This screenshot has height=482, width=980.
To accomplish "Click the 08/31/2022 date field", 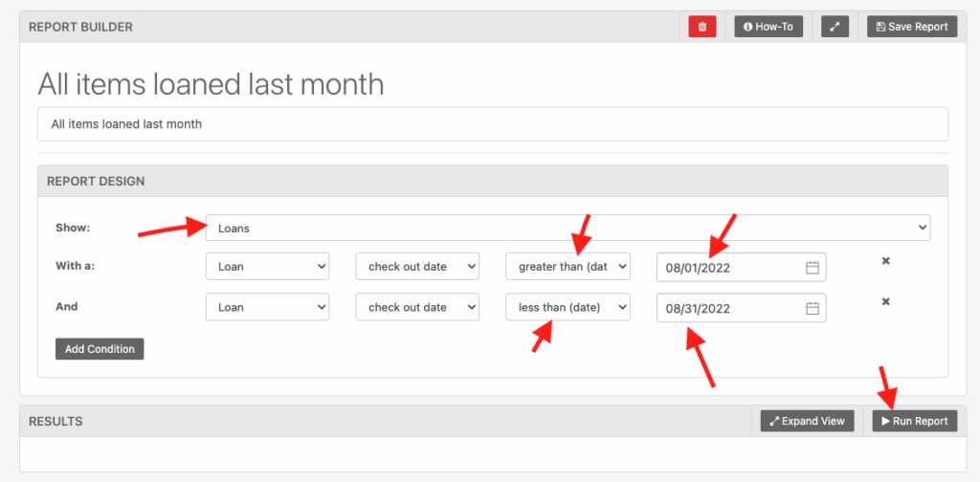I will (x=727, y=308).
